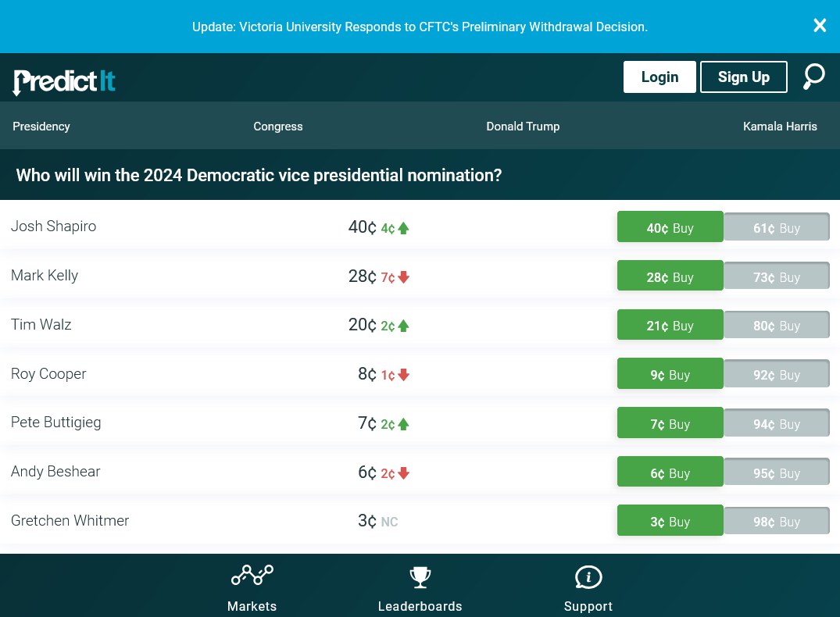Screen dimensions: 840x617
Task: Buy Tim Walz Yes at 21¢
Action: pyautogui.click(x=670, y=326)
